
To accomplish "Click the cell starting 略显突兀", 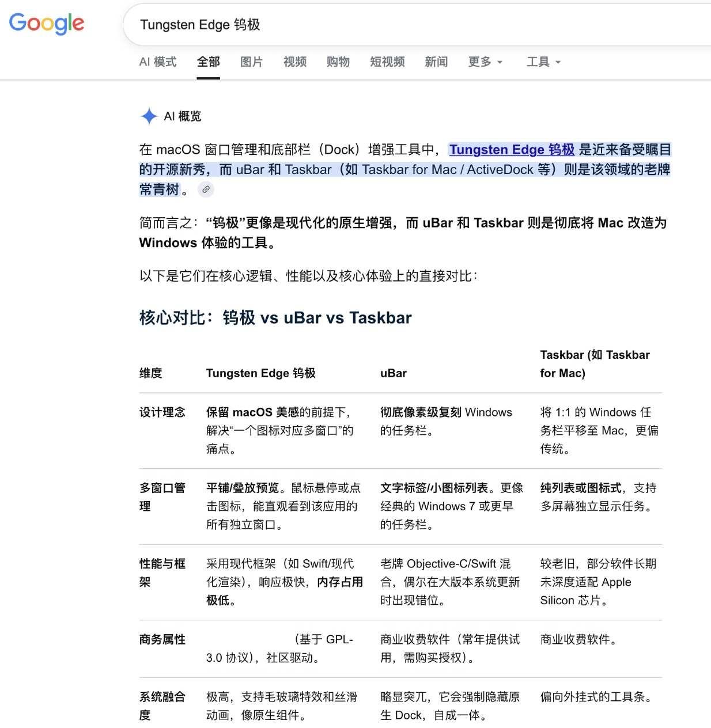I will (450, 706).
